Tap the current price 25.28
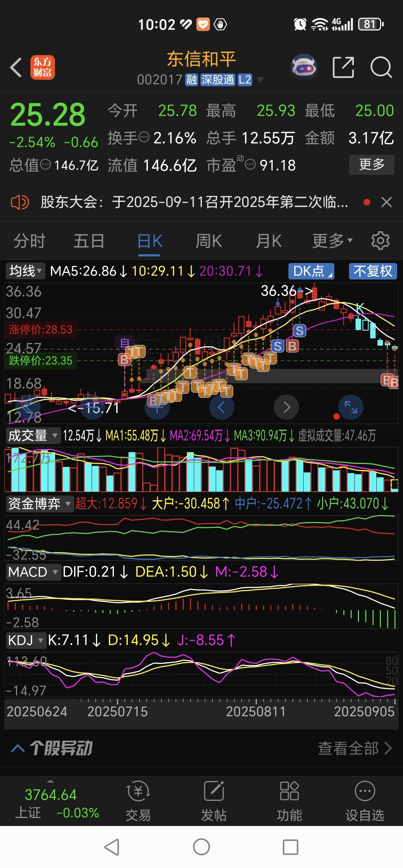The width and height of the screenshot is (403, 868). point(47,115)
